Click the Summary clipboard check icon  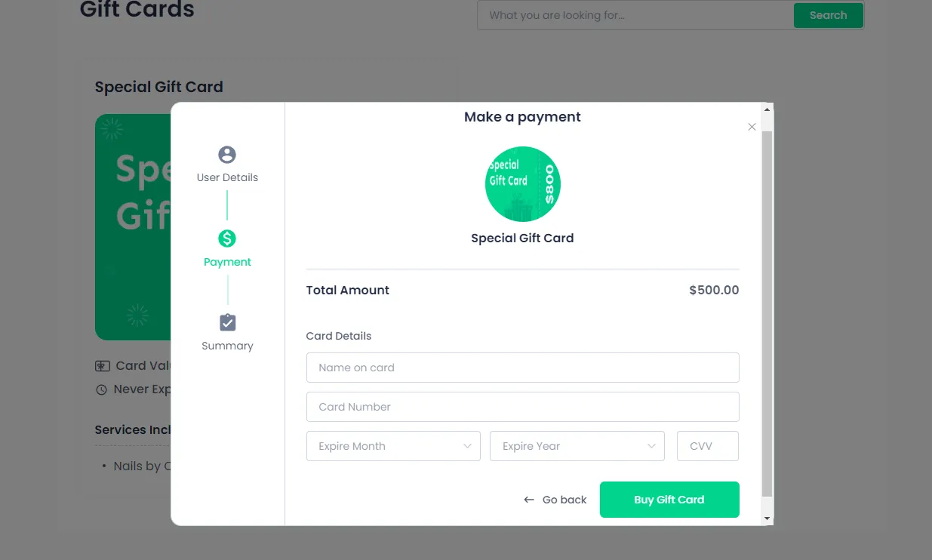[227, 322]
